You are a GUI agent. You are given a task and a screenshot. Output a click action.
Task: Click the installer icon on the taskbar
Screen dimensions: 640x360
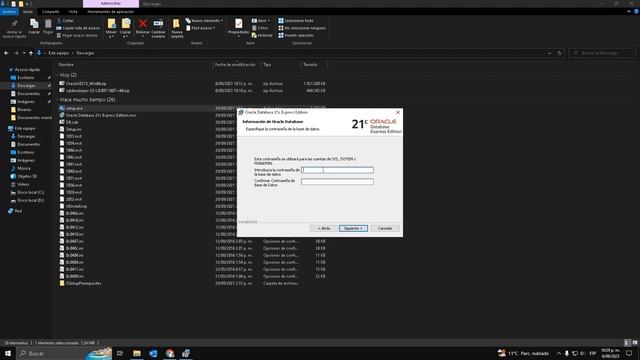coord(186,353)
